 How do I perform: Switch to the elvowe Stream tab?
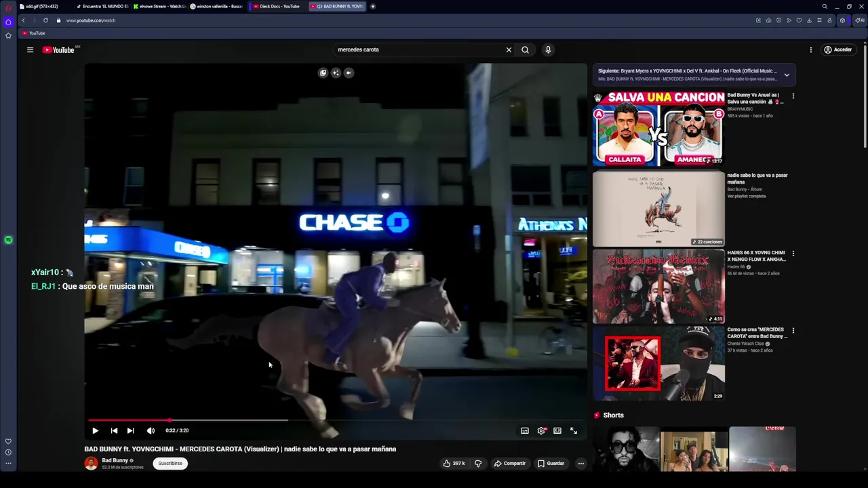pyautogui.click(x=159, y=6)
